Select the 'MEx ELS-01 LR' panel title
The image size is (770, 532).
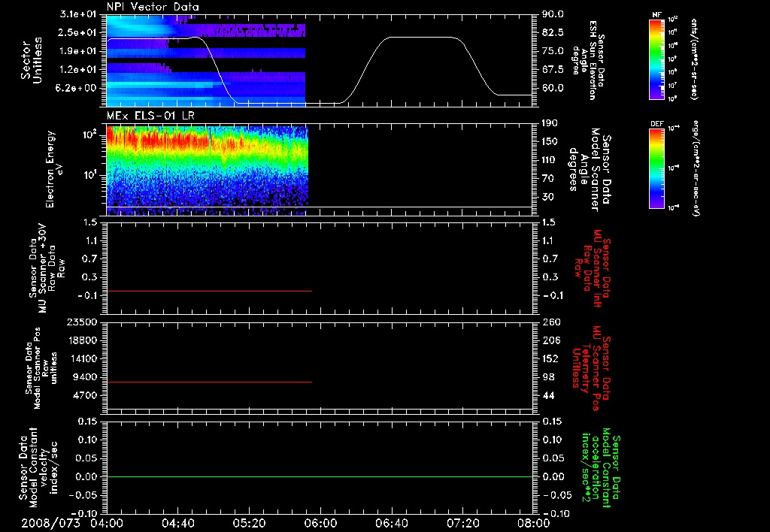point(149,116)
